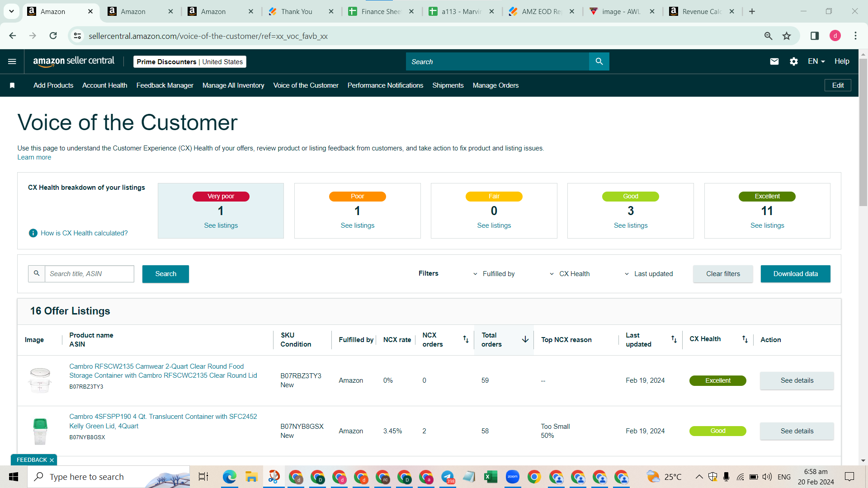Open the Prime Discounters account switcher
This screenshot has width=868, height=488.
tap(190, 62)
